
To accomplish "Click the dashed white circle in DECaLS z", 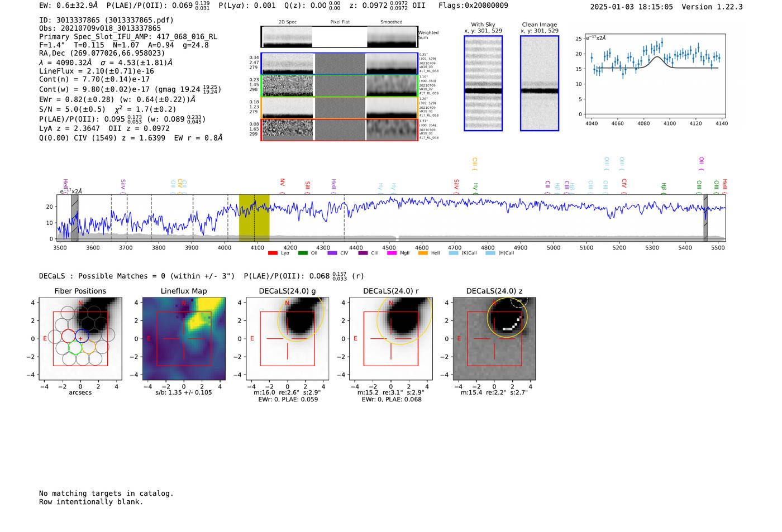I will pos(519,302).
